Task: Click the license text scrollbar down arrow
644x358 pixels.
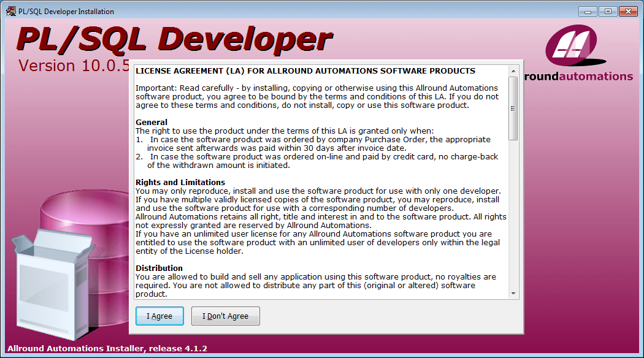Action: (513, 294)
